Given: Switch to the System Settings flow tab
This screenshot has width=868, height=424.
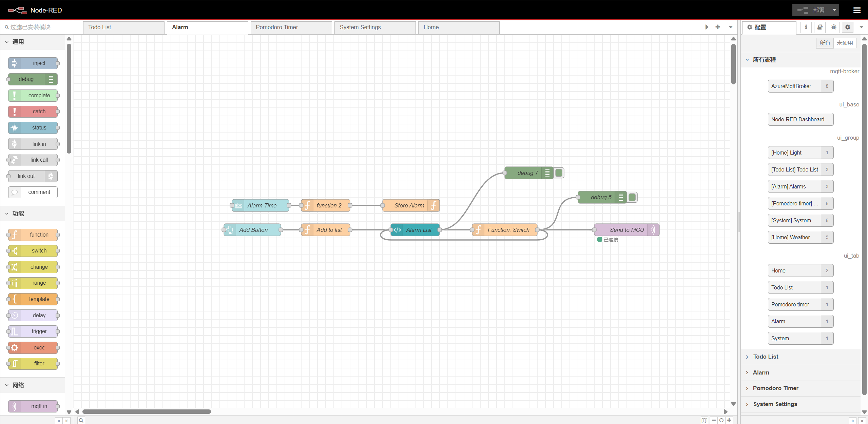Looking at the screenshot, I should pyautogui.click(x=360, y=27).
